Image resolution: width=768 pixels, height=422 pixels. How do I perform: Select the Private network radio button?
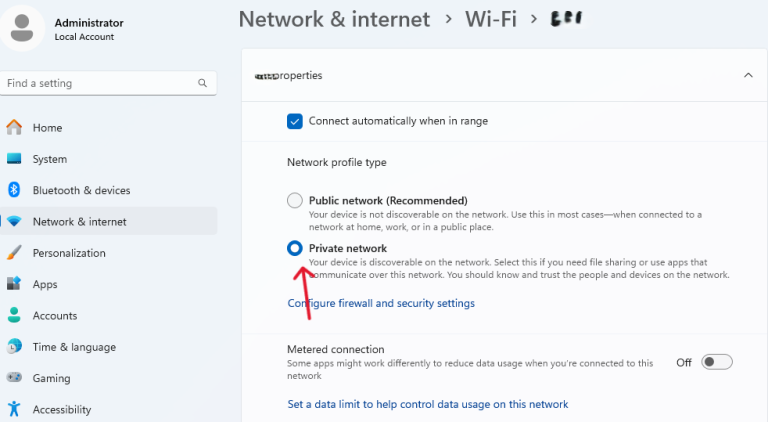[295, 248]
